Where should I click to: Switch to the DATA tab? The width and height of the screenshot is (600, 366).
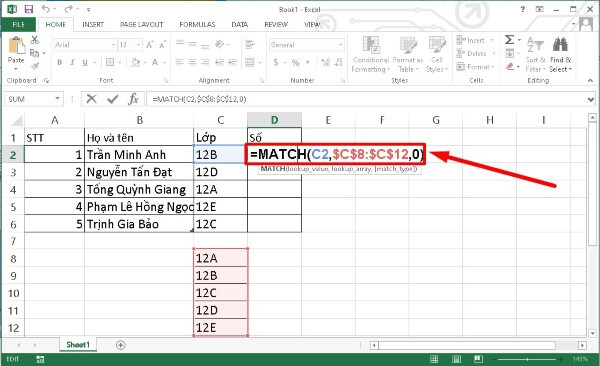pos(240,25)
